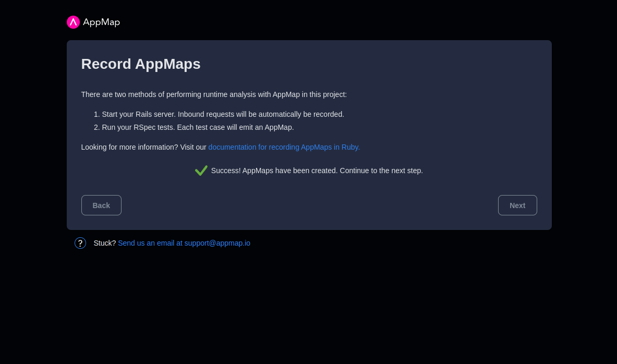
Task: Select the AppMap wordmark in the header
Action: 102,22
